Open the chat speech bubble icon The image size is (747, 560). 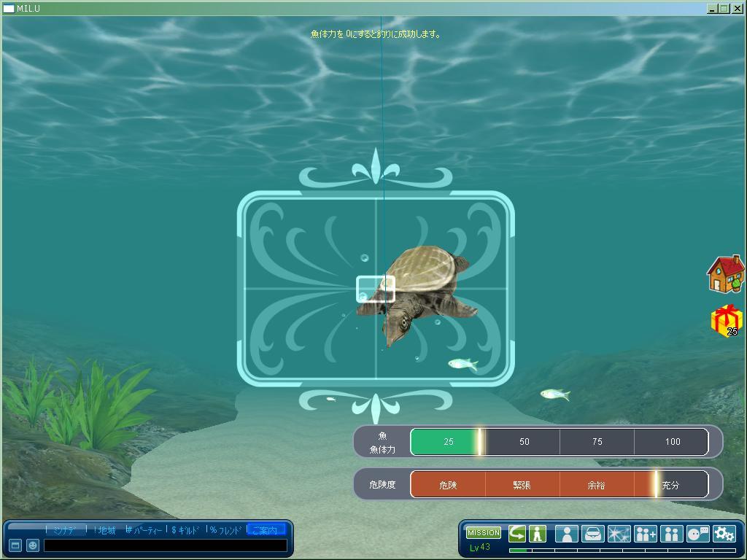[697, 534]
